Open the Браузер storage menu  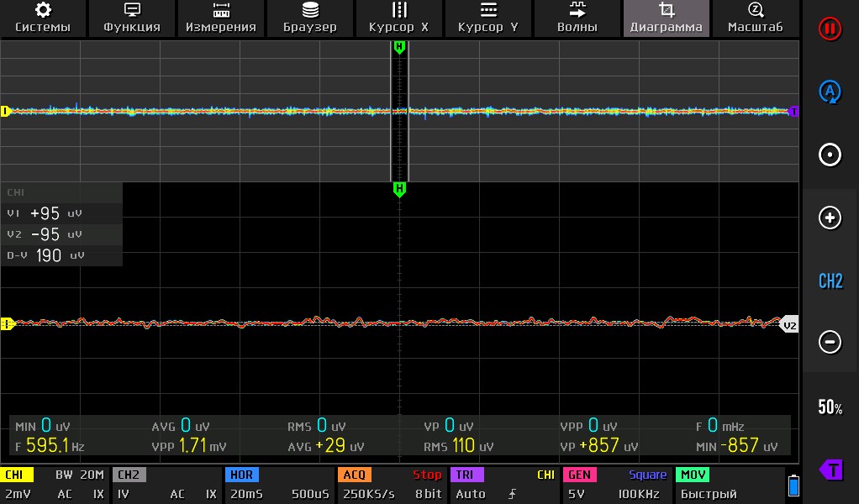pos(310,18)
